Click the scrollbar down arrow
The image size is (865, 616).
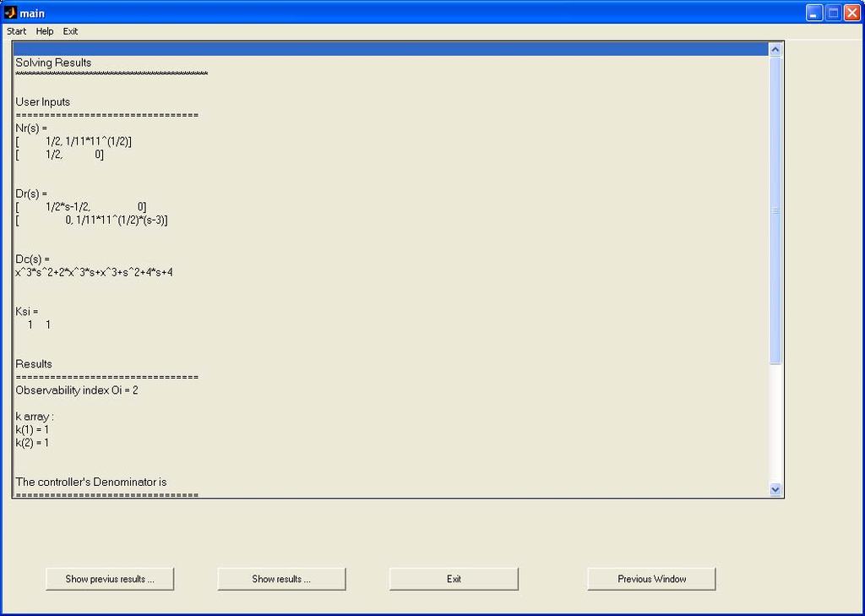(x=775, y=489)
